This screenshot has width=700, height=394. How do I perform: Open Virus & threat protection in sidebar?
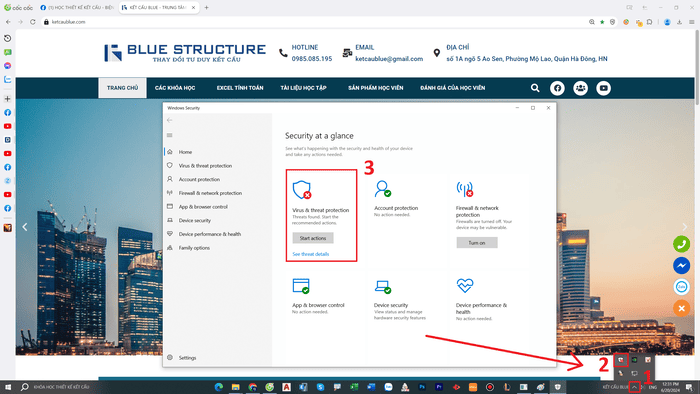tap(205, 166)
